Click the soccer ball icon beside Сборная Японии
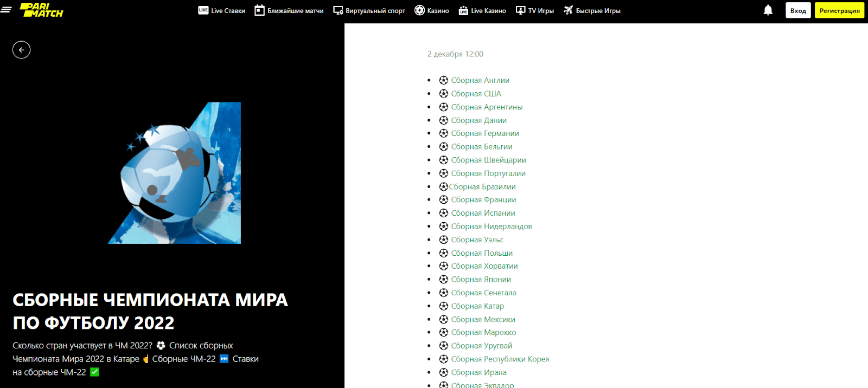The width and height of the screenshot is (868, 388). click(x=444, y=280)
